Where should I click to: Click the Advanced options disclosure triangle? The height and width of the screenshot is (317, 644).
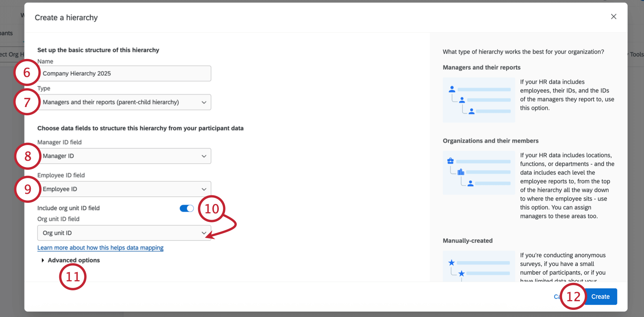click(43, 260)
